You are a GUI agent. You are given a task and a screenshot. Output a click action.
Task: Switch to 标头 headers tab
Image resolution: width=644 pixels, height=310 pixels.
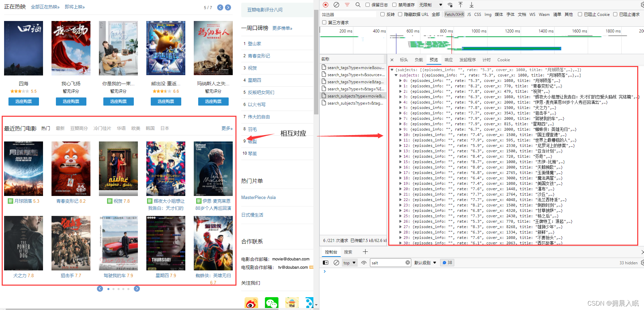404,60
